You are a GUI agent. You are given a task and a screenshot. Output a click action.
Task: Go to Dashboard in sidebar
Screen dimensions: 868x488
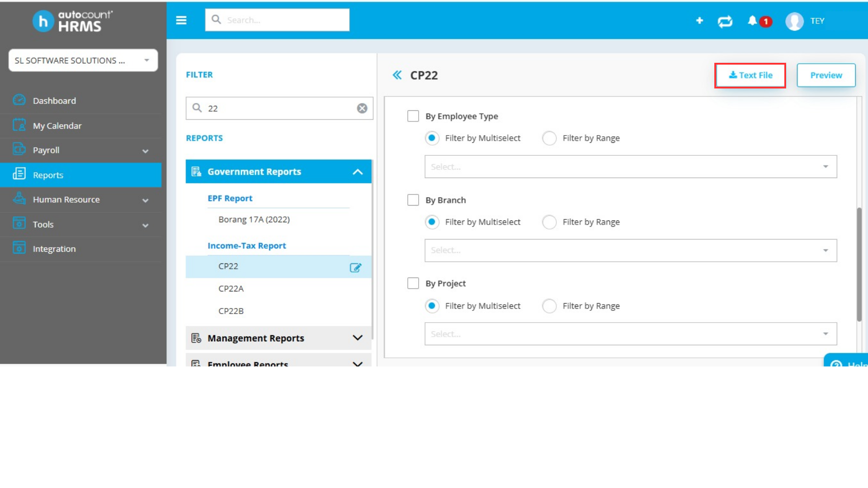[x=54, y=101]
